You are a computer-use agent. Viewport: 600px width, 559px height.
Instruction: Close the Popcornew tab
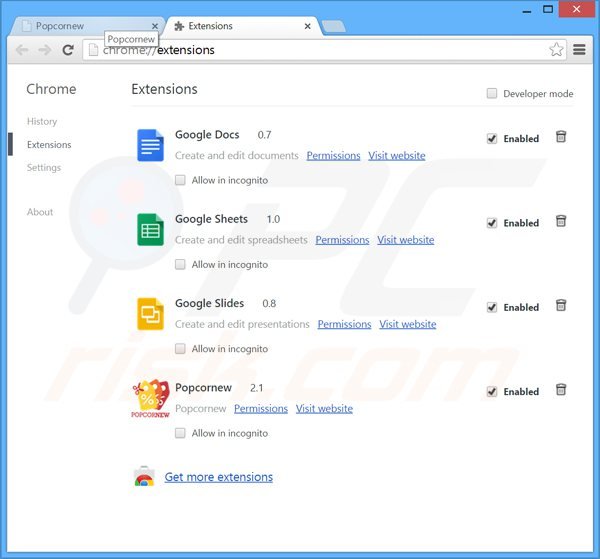coord(155,26)
